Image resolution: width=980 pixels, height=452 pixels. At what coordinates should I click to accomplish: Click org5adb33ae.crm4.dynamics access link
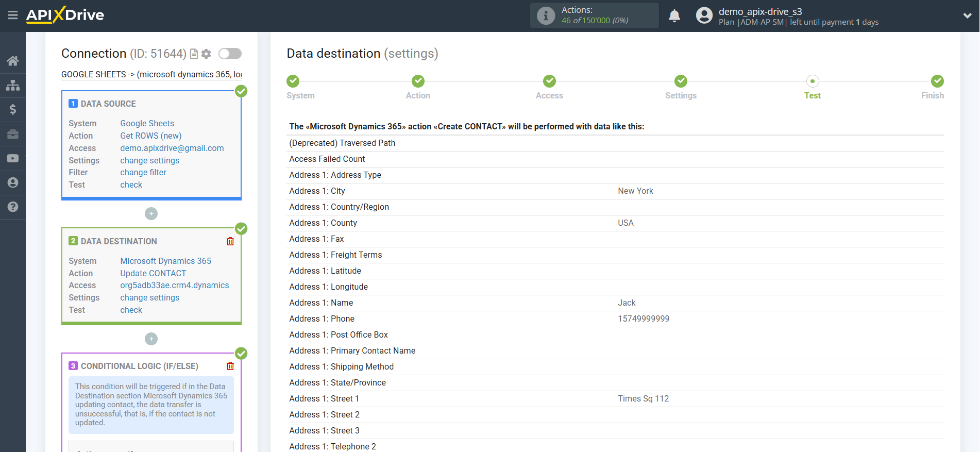click(x=175, y=285)
